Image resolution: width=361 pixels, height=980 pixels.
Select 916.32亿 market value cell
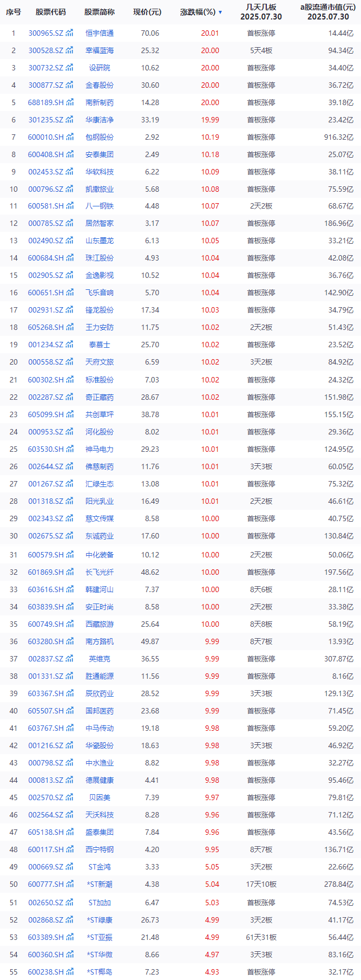pos(339,137)
